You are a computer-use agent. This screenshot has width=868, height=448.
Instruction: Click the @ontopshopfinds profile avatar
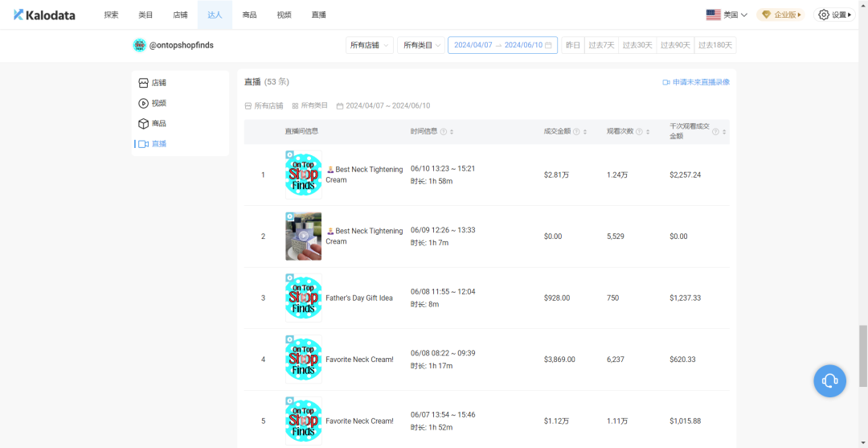coord(140,45)
